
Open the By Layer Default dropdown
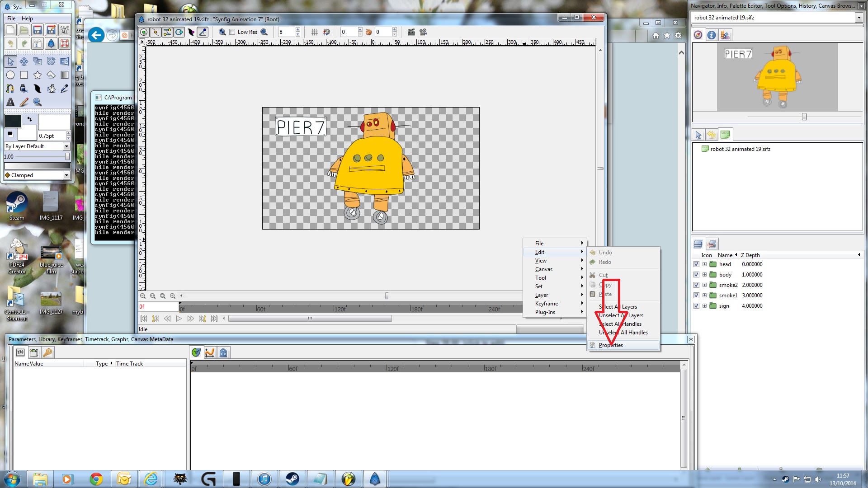(x=37, y=146)
